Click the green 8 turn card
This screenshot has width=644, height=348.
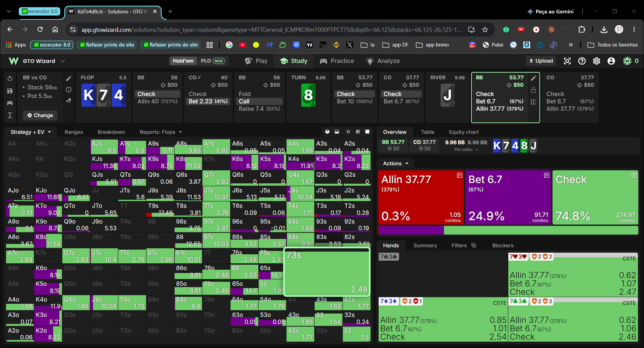[308, 95]
